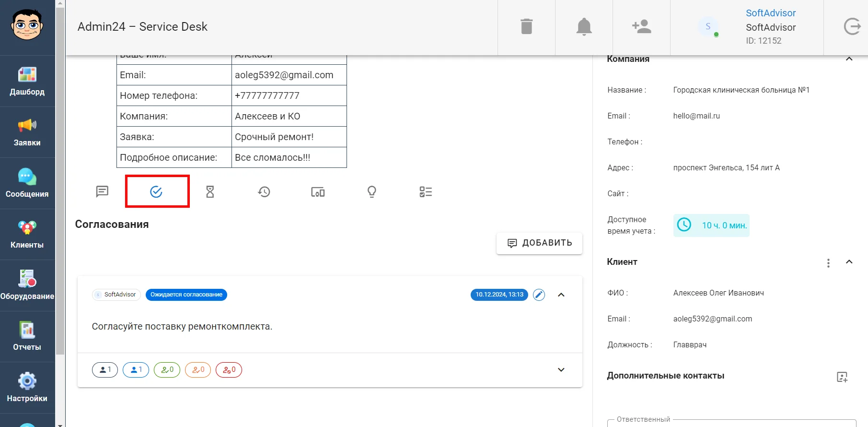
Task: Open Заявки in the sidebar
Action: [27, 132]
